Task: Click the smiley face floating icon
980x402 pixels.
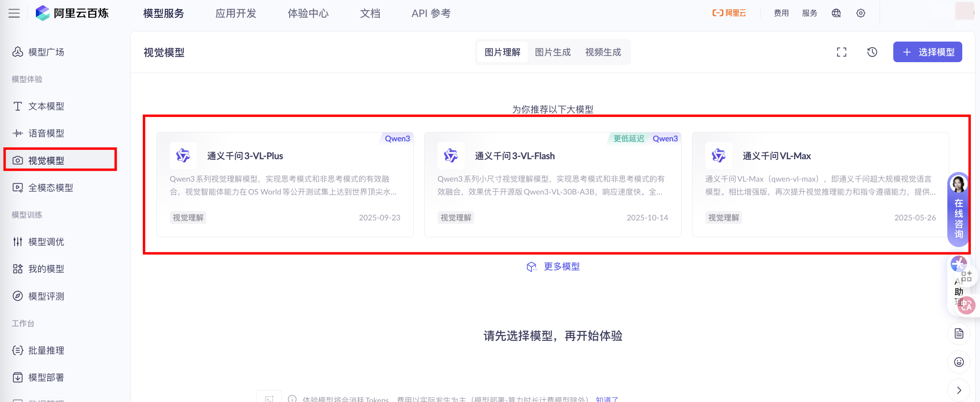Action: tap(959, 362)
